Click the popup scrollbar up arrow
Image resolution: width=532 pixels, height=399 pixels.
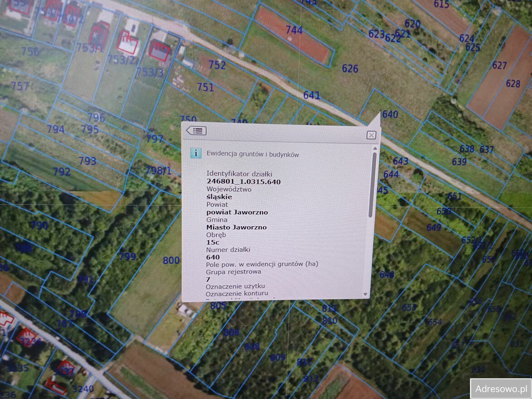point(375,149)
